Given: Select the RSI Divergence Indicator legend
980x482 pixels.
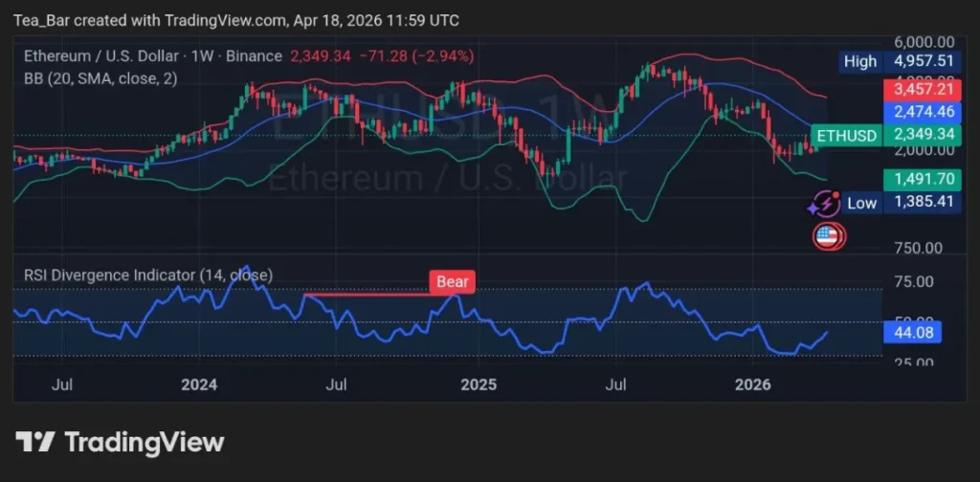Looking at the screenshot, I should click(x=147, y=275).
